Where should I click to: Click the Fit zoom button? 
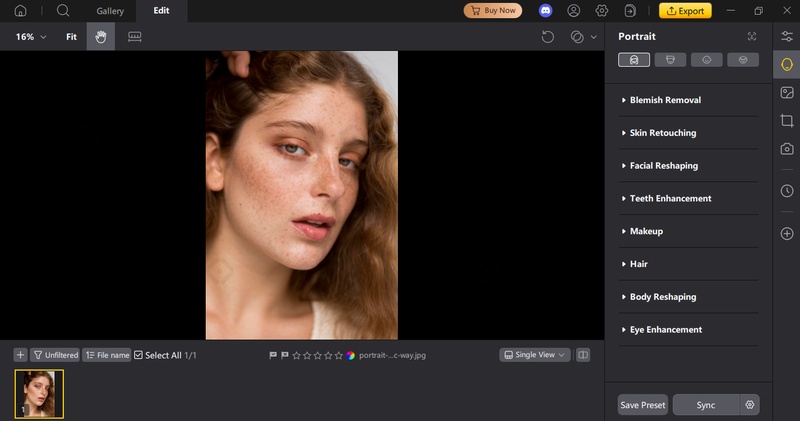pyautogui.click(x=71, y=37)
